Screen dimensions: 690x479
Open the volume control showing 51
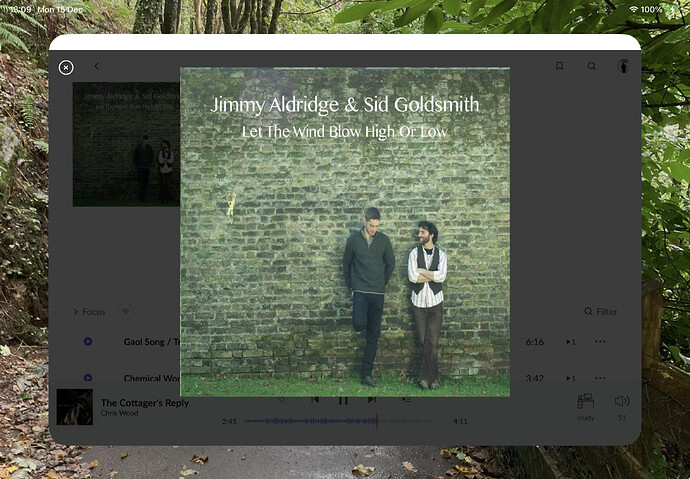point(622,407)
